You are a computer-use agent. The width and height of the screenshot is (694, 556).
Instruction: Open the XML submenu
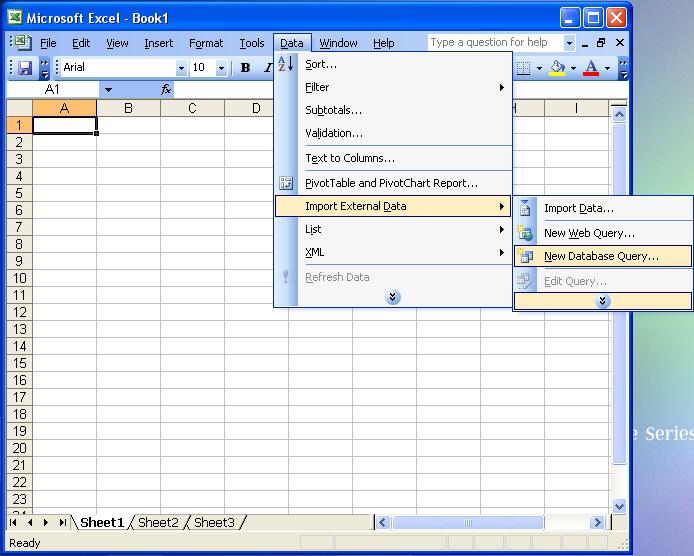coord(393,252)
